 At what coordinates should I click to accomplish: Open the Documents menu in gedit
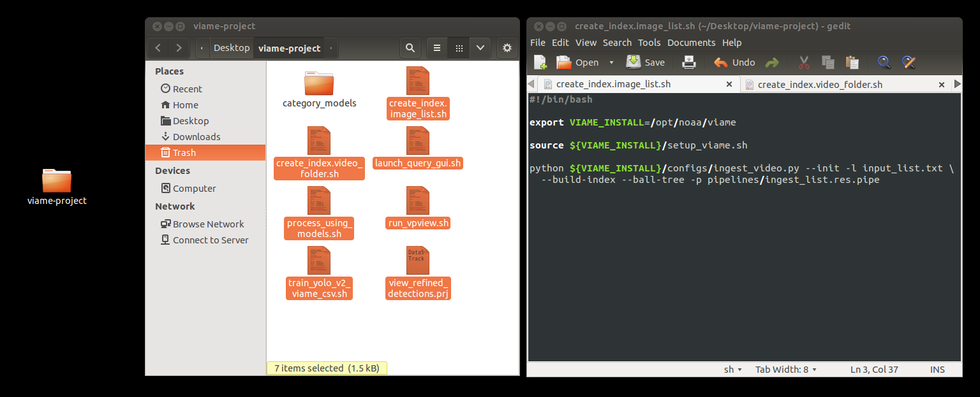(692, 43)
